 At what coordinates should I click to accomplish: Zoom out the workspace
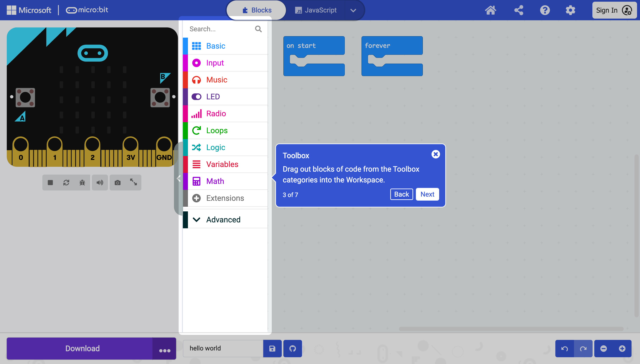pyautogui.click(x=603, y=348)
